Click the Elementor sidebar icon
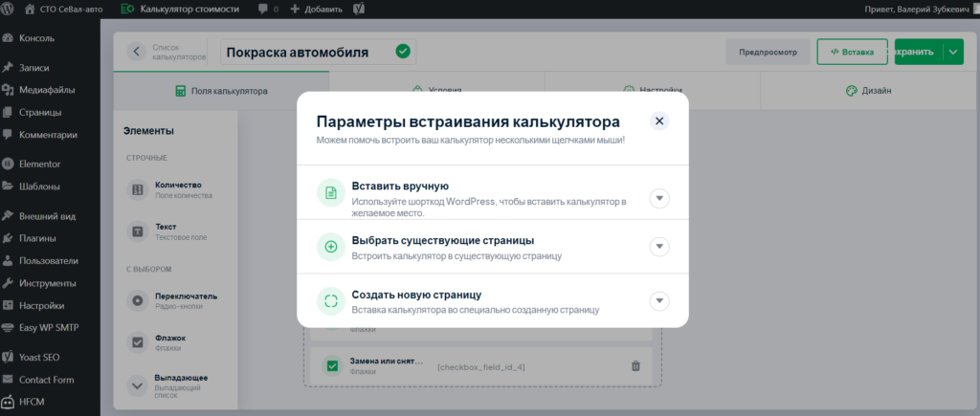 point(8,164)
